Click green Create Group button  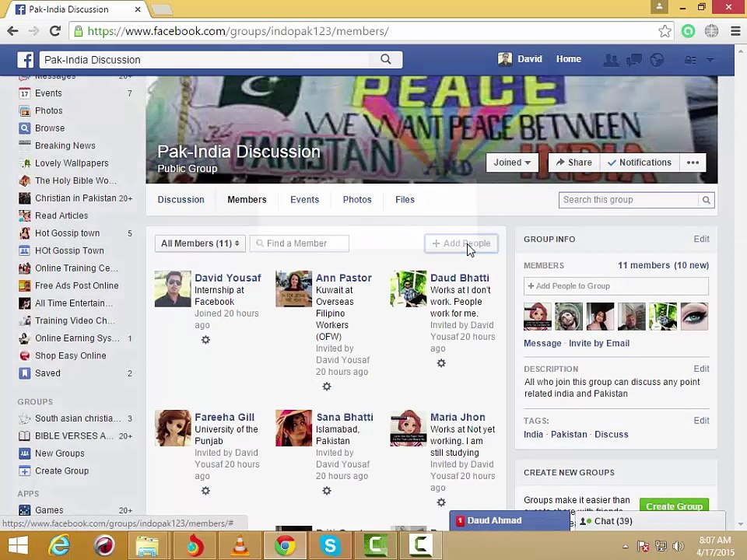pyautogui.click(x=674, y=505)
